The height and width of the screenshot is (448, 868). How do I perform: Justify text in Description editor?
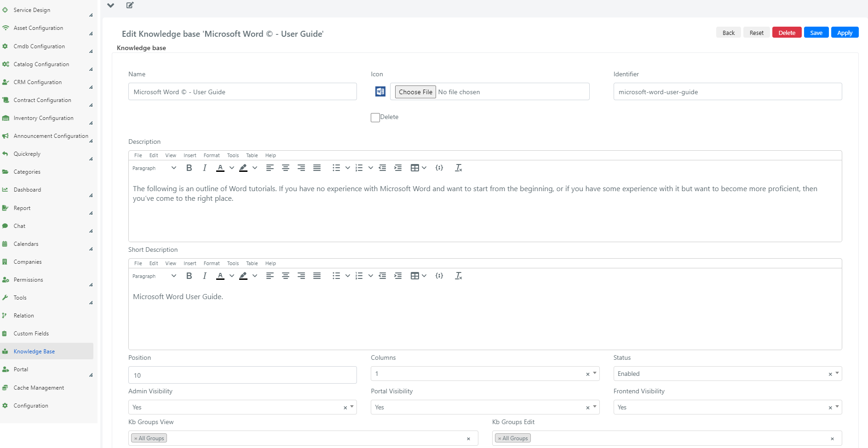coord(317,168)
